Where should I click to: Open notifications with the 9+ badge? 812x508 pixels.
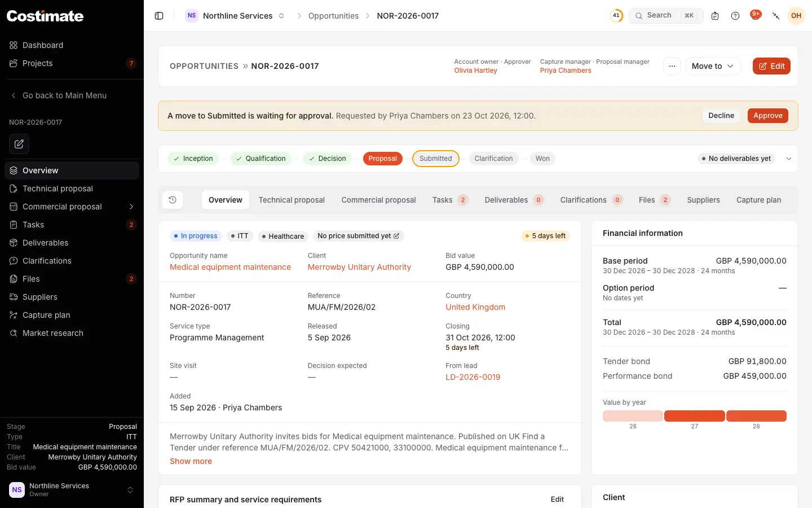click(x=756, y=15)
